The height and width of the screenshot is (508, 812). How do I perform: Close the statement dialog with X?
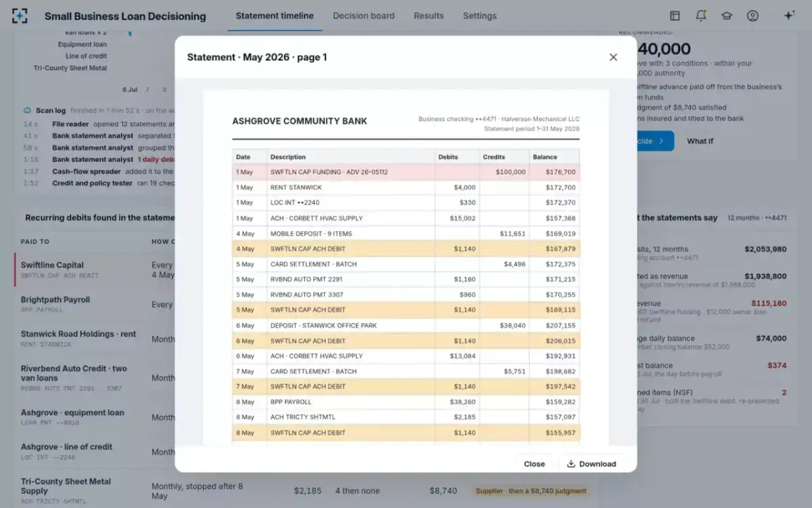(x=613, y=58)
